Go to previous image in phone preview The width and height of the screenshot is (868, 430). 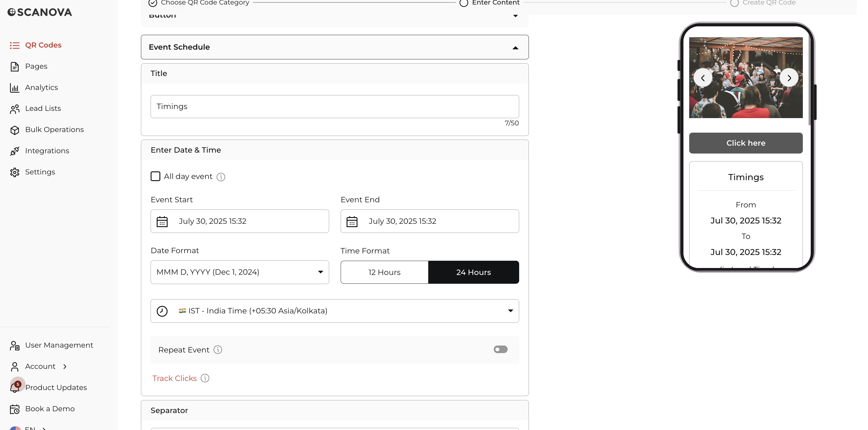[703, 78]
